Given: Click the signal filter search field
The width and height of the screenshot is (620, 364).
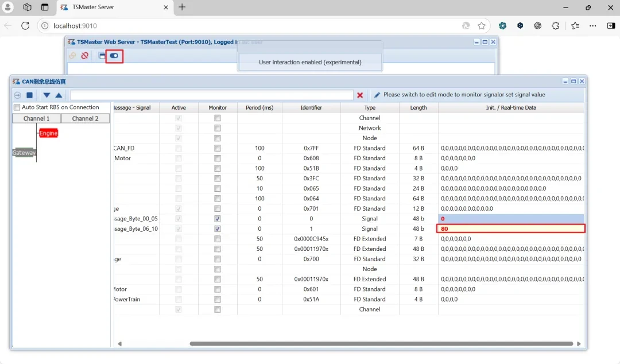Looking at the screenshot, I should 211,95.
